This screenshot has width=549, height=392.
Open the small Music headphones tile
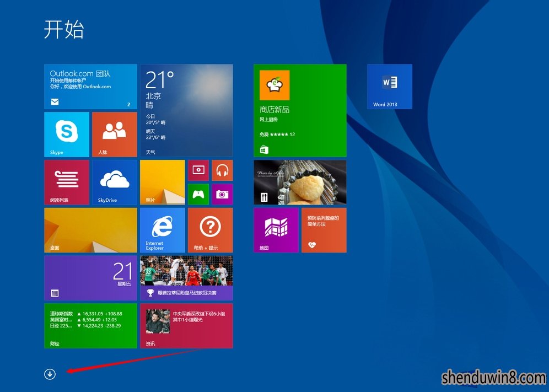(222, 170)
